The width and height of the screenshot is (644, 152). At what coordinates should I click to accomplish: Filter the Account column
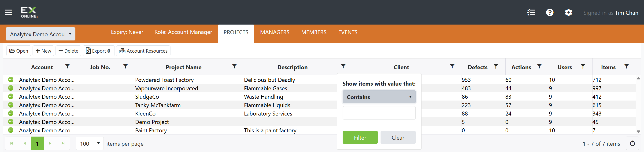[x=67, y=66]
